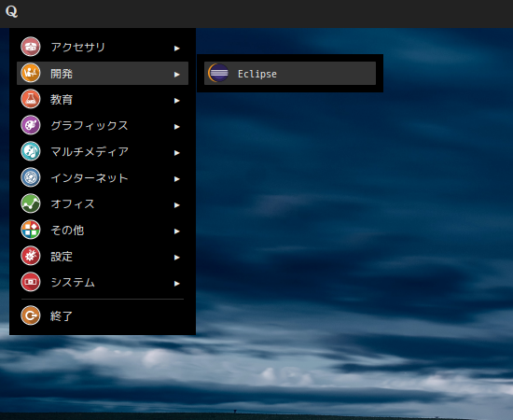This screenshot has height=420, width=513.
Task: Open the その他 menu entry
Action: 103,231
